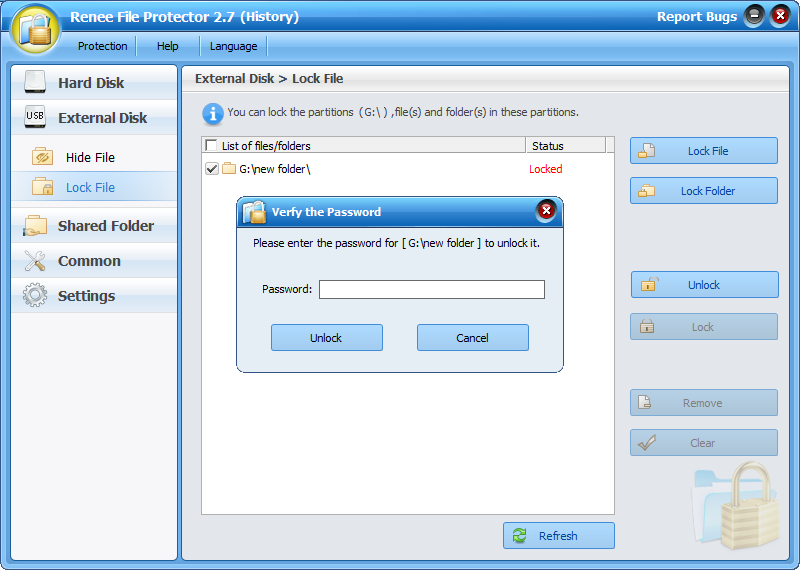Click the Shared Folder icon in sidebar
This screenshot has width=800, height=570.
pyautogui.click(x=35, y=226)
